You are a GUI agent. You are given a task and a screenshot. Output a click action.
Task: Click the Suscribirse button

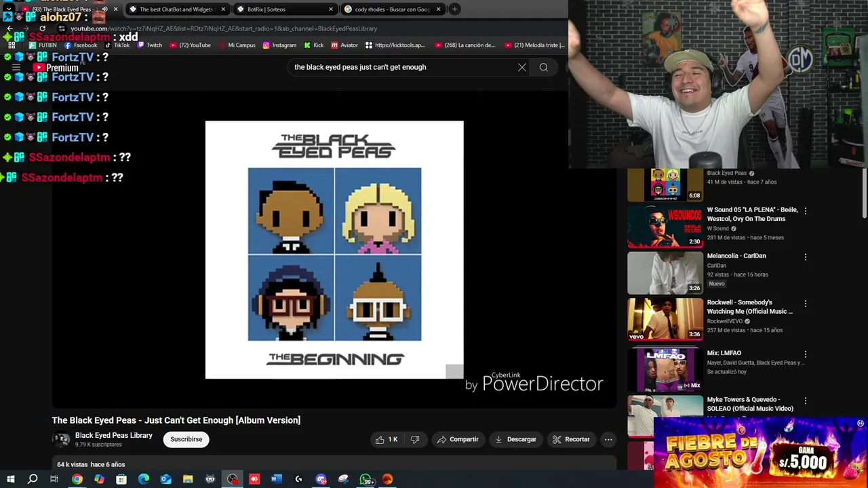[x=186, y=439]
